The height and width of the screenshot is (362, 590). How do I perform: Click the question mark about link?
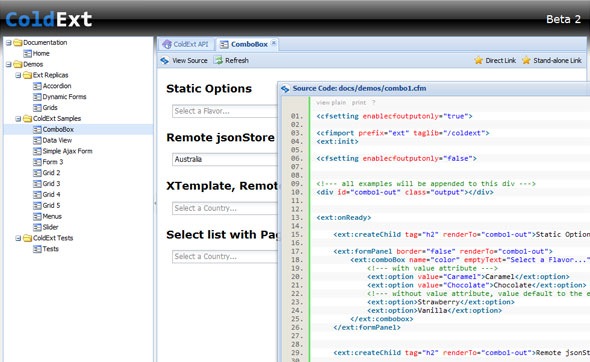point(373,103)
